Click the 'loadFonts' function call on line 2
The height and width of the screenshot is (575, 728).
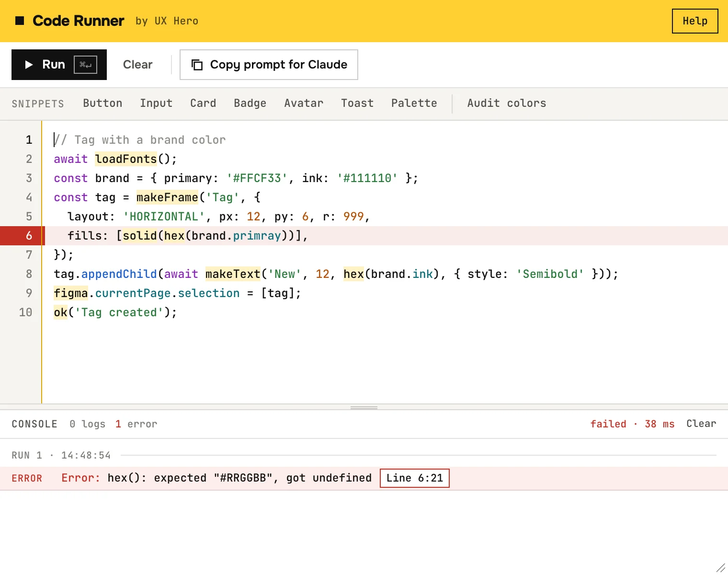coord(126,159)
